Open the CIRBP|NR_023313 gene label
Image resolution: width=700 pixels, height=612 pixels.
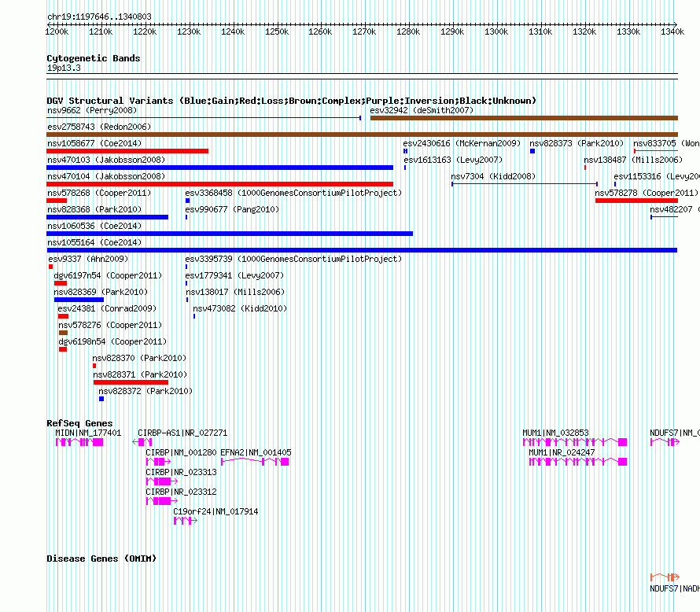coord(181,472)
